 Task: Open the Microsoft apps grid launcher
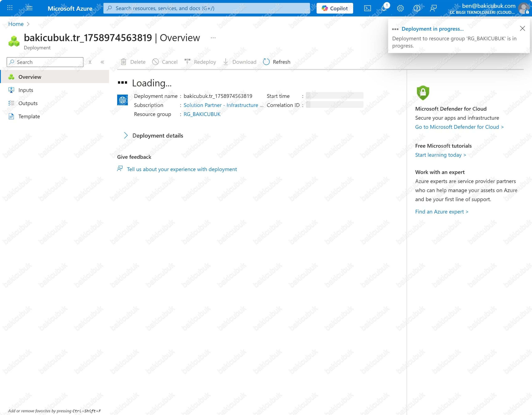pos(10,8)
